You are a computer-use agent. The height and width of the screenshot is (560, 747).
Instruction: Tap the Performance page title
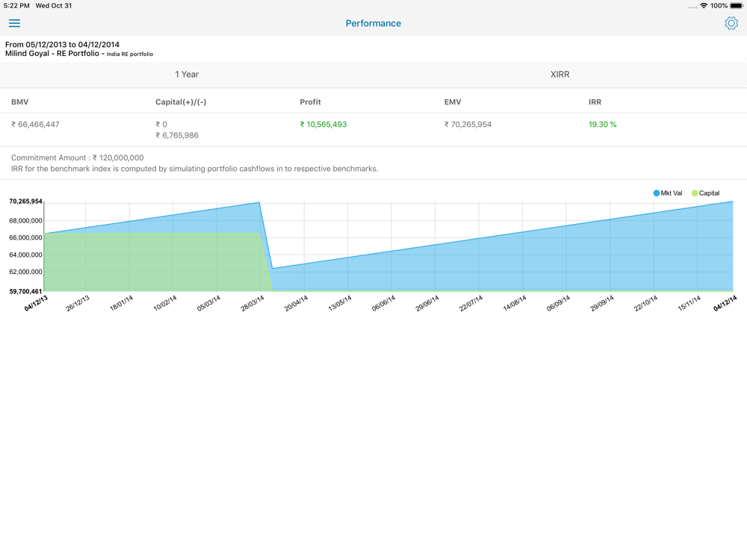click(x=373, y=23)
